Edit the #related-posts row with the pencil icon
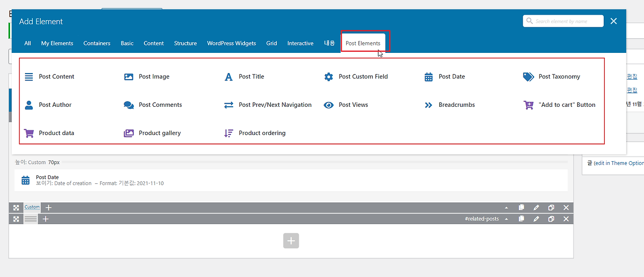 [536, 219]
